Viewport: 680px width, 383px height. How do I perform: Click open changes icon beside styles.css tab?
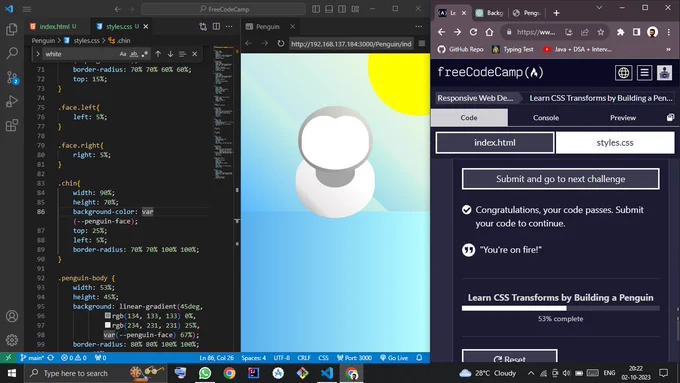tap(203, 26)
